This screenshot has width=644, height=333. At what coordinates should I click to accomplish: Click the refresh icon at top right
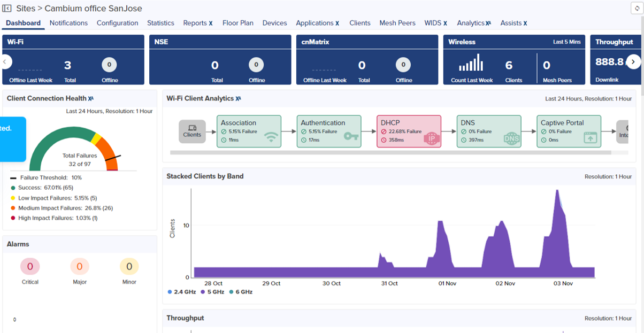tap(637, 9)
